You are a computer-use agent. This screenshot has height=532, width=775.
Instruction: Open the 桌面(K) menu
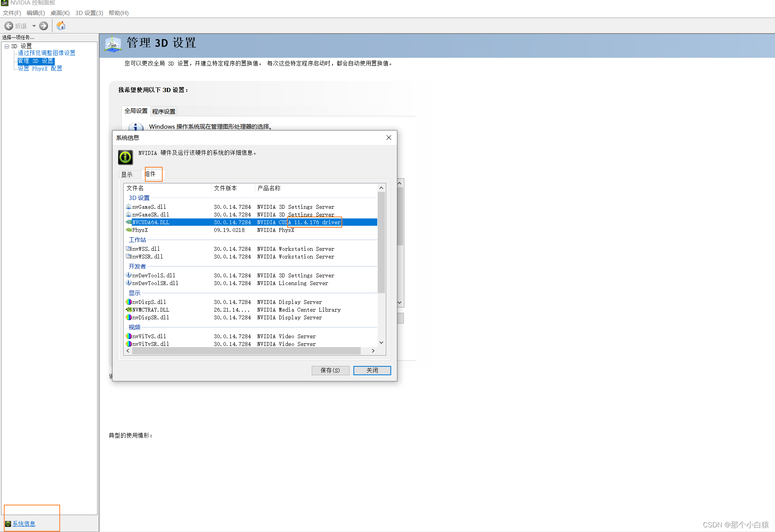[x=60, y=13]
